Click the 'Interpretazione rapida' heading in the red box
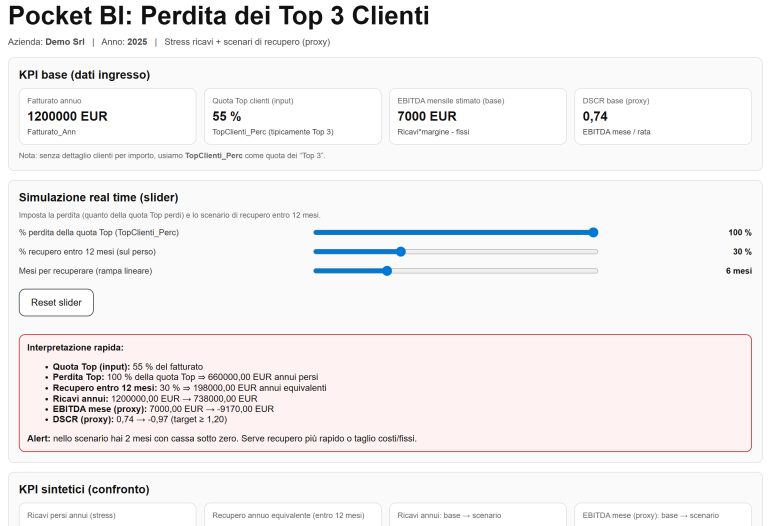This screenshot has height=526, width=768. (x=75, y=347)
